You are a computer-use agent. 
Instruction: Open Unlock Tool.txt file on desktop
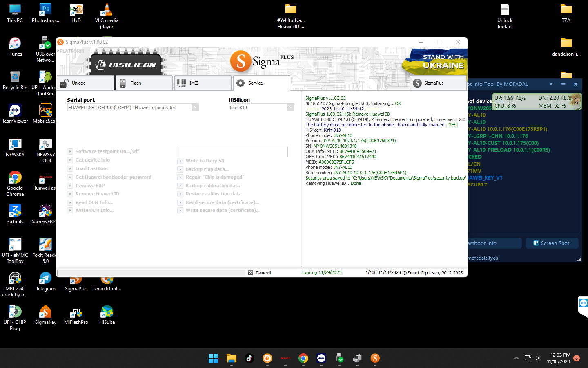pyautogui.click(x=505, y=16)
